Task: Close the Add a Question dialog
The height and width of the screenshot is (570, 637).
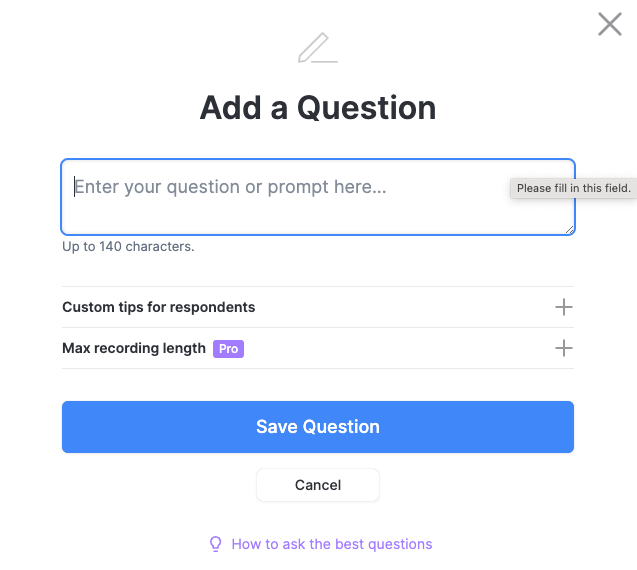Action: coord(610,24)
